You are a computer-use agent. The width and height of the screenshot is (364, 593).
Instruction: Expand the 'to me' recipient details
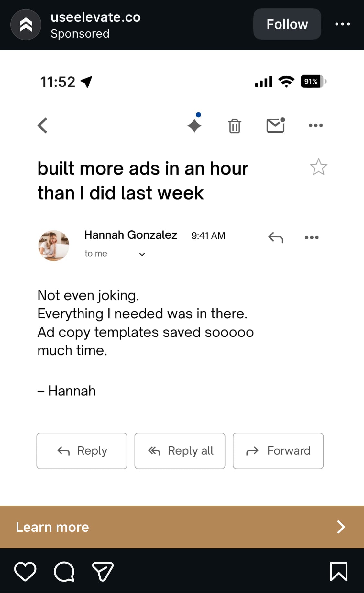coord(142,254)
